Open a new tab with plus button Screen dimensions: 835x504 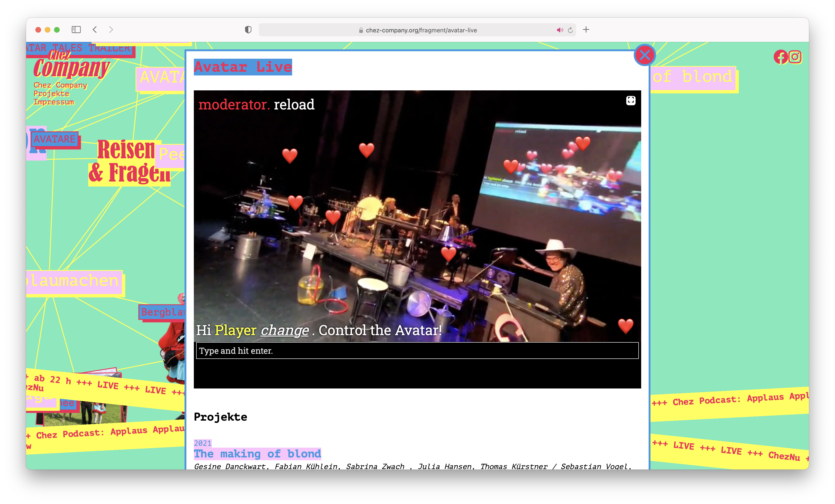pyautogui.click(x=586, y=30)
